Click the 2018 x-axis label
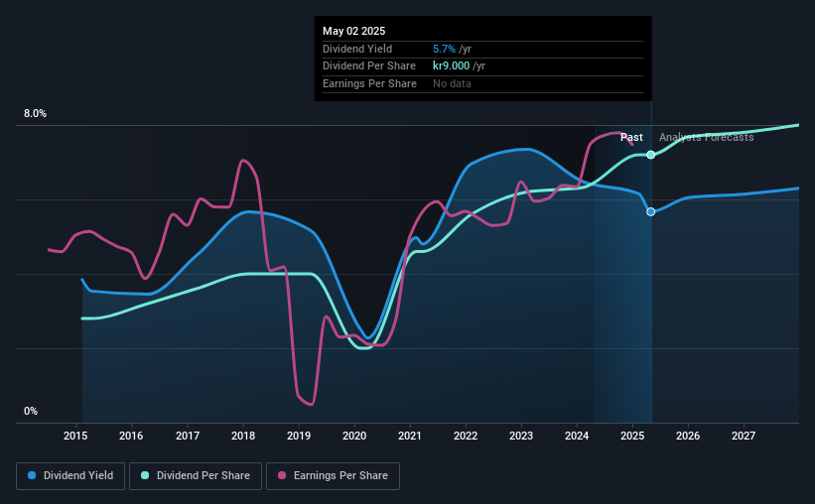Screen dimensions: 815x504 [x=243, y=436]
